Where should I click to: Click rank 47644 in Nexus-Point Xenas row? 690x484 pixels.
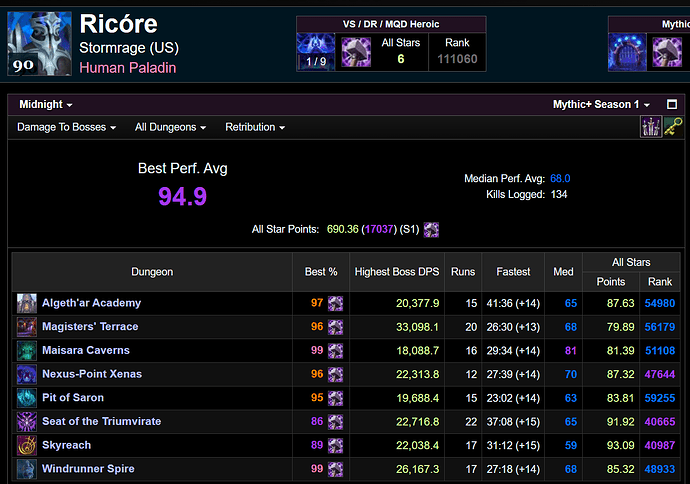coord(660,374)
